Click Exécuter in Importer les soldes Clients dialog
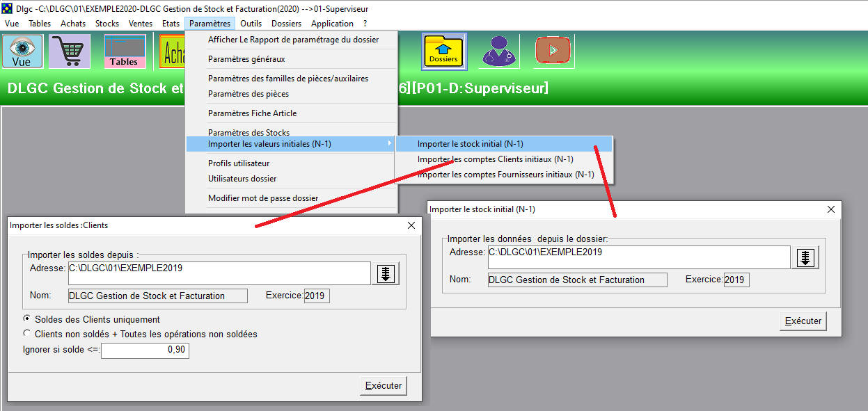 (x=383, y=385)
